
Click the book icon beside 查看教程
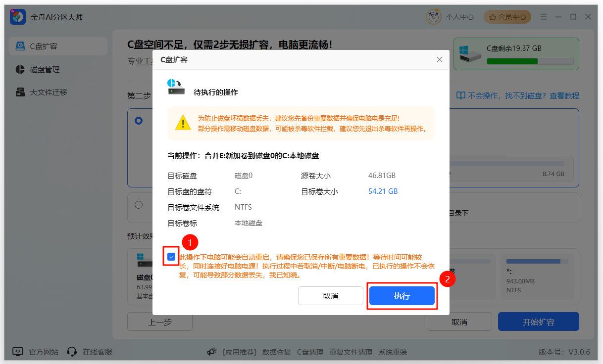[x=460, y=95]
